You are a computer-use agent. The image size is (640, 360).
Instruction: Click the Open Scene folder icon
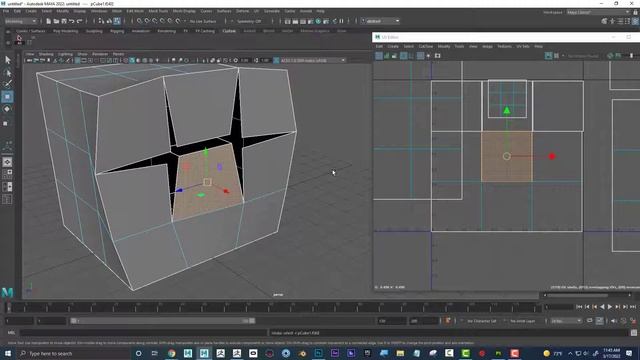coord(56,21)
